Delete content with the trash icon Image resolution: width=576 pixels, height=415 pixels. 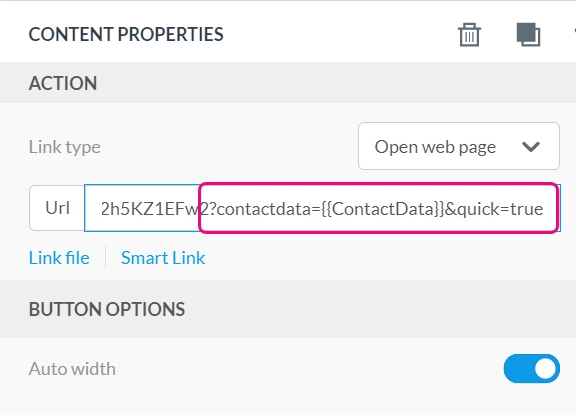tap(469, 35)
